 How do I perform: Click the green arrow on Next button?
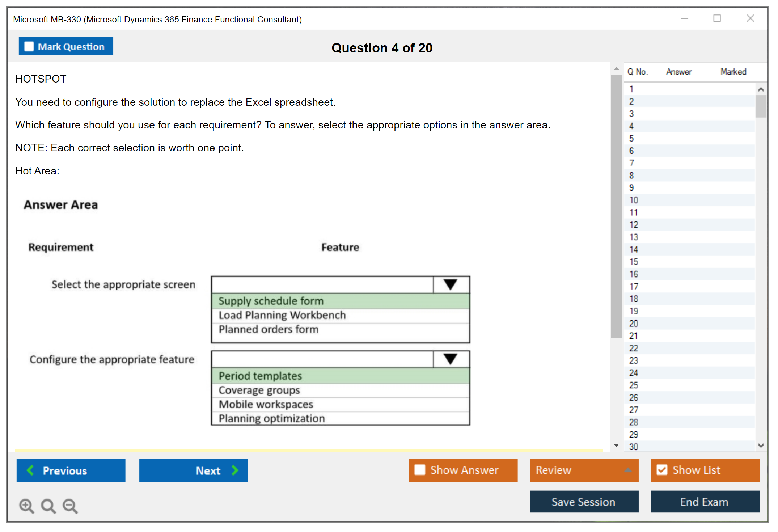pyautogui.click(x=235, y=470)
